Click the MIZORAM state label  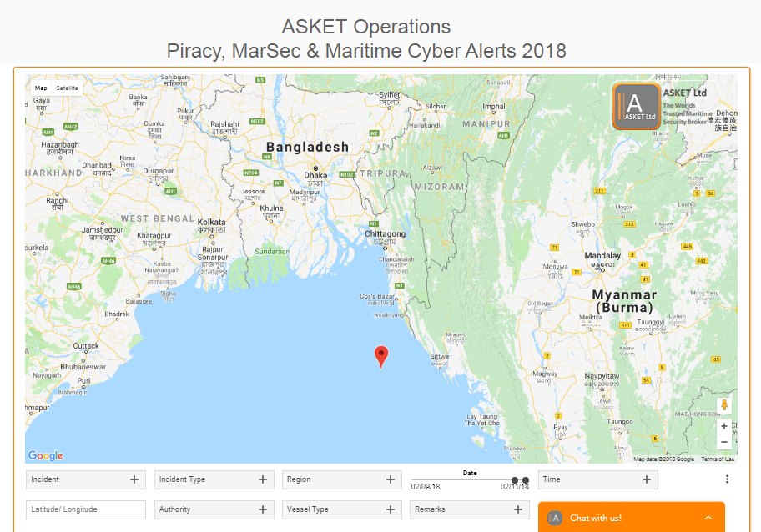tap(439, 187)
